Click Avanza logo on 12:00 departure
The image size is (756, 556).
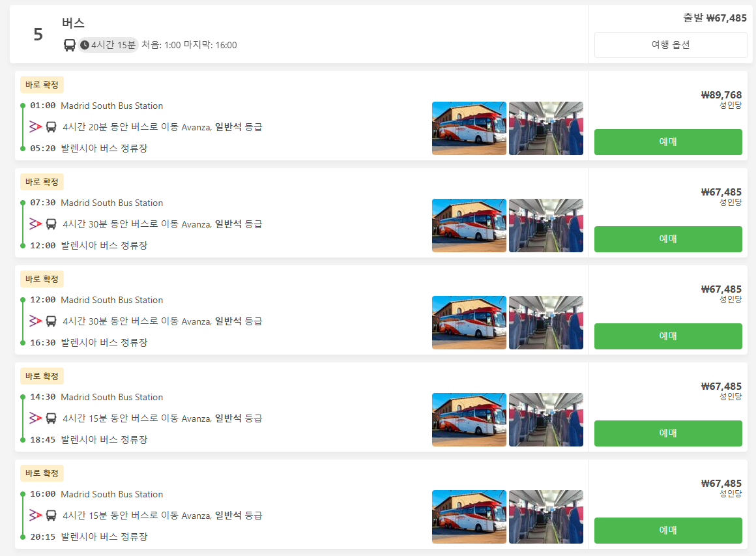(x=36, y=321)
